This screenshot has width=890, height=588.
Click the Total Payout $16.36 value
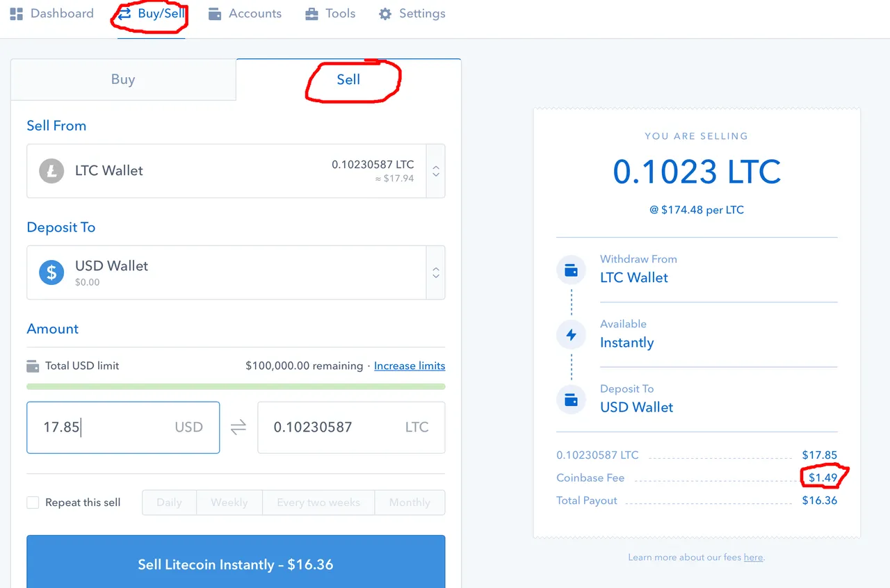pos(819,500)
